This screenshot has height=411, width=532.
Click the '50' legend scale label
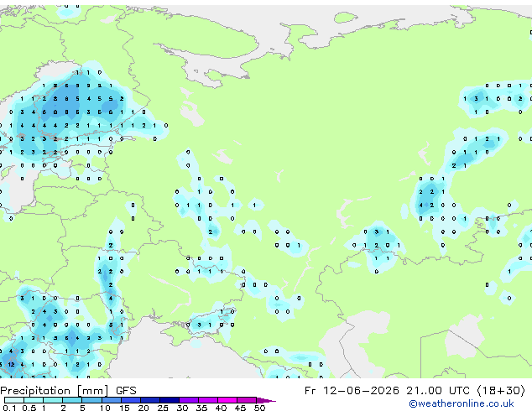tap(260, 408)
